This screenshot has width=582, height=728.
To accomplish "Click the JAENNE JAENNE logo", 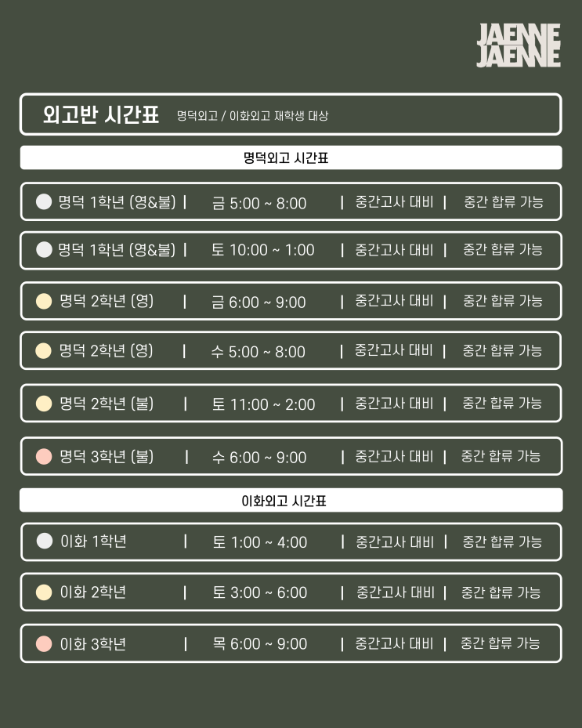I will 519,45.
